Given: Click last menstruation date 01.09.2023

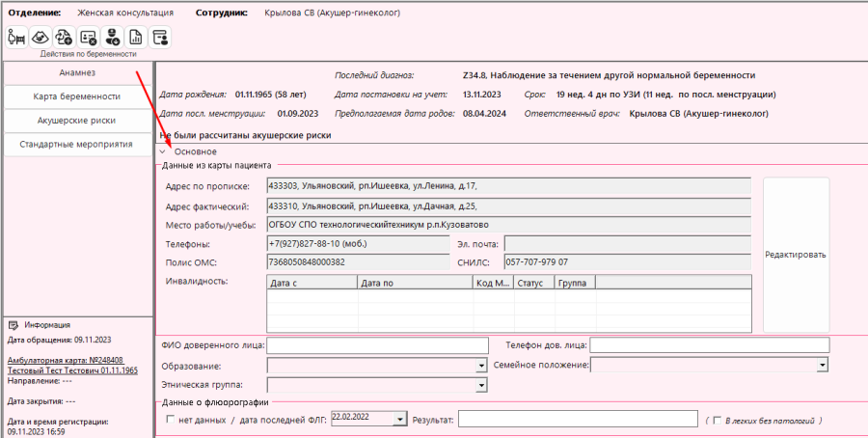Looking at the screenshot, I should (298, 114).
